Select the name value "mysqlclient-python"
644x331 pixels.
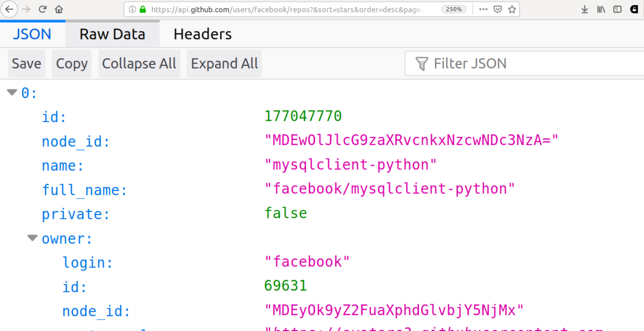pyautogui.click(x=351, y=165)
